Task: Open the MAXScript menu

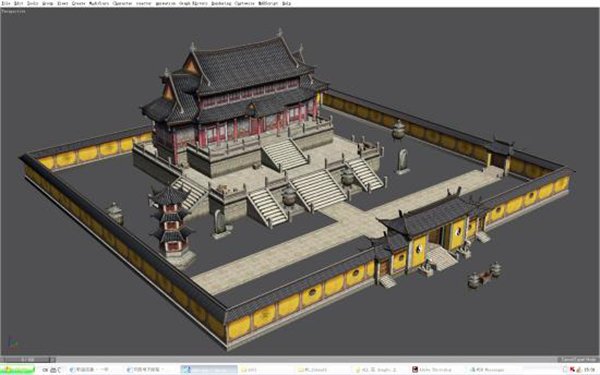Action: point(268,3)
